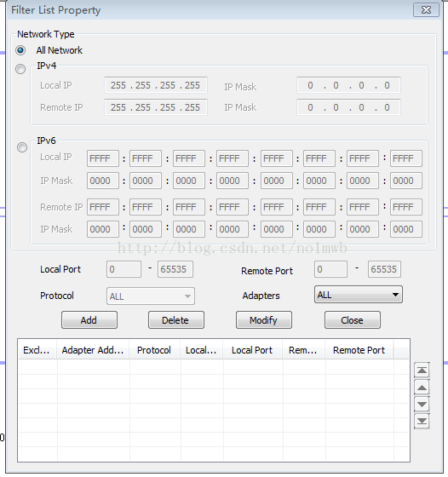This screenshot has height=477, width=448.
Task: Sort by the Excl... column header
Action: click(37, 350)
